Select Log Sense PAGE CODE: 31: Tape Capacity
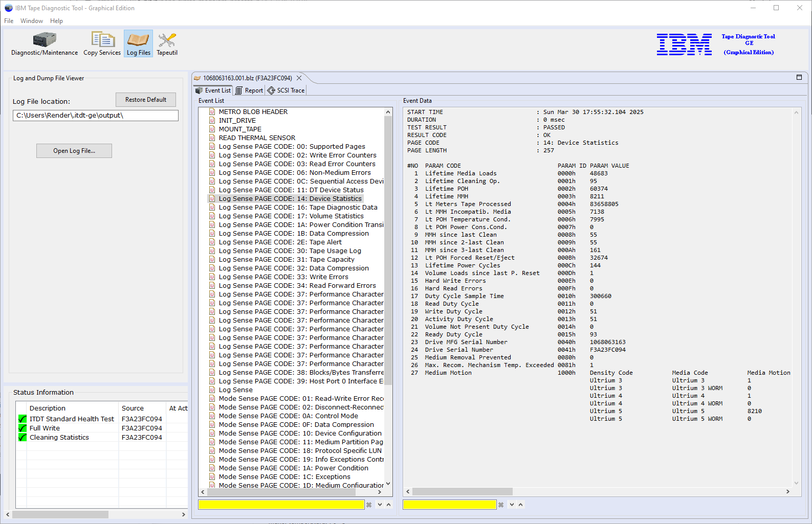812x524 pixels. (287, 259)
